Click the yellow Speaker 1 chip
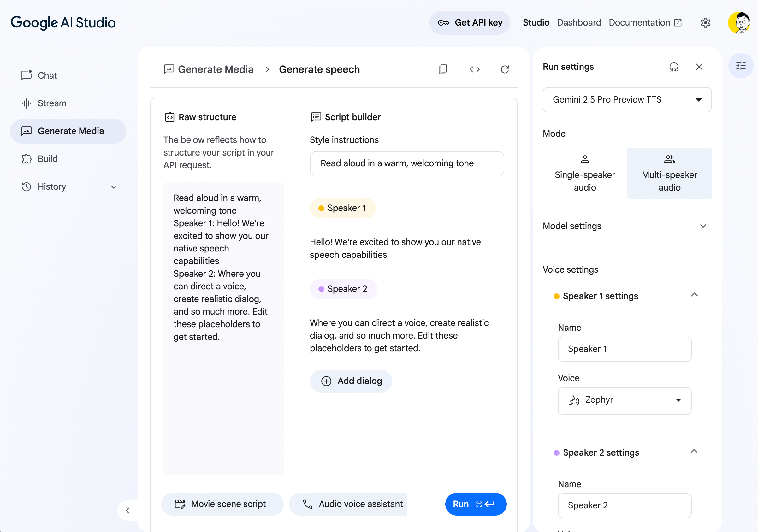Image resolution: width=758 pixels, height=532 pixels. [343, 208]
